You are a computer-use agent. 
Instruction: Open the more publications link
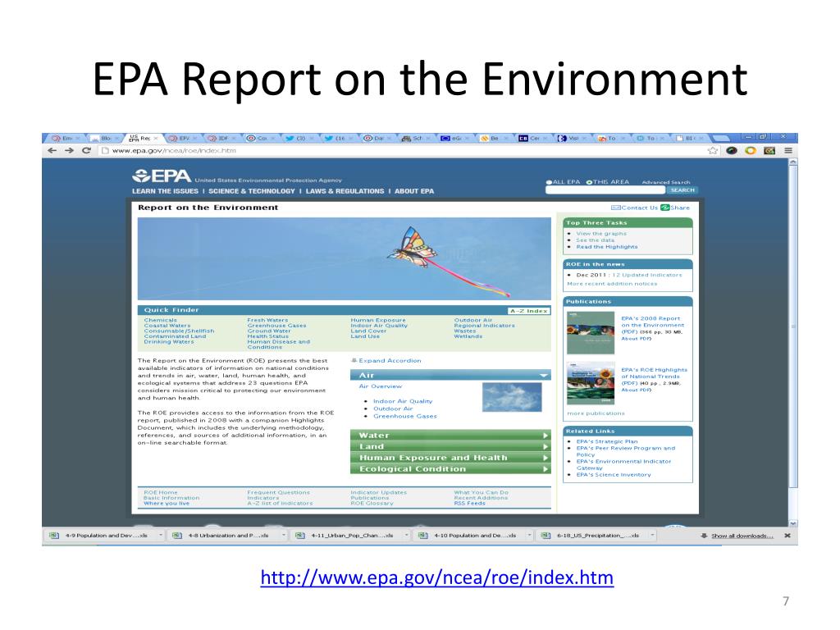tap(596, 413)
